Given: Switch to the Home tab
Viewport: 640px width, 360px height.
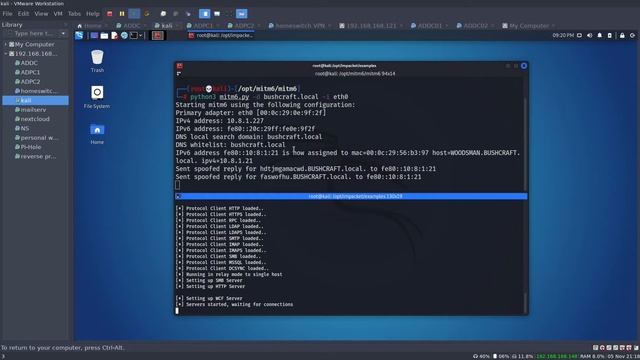Looking at the screenshot, I should [92, 26].
